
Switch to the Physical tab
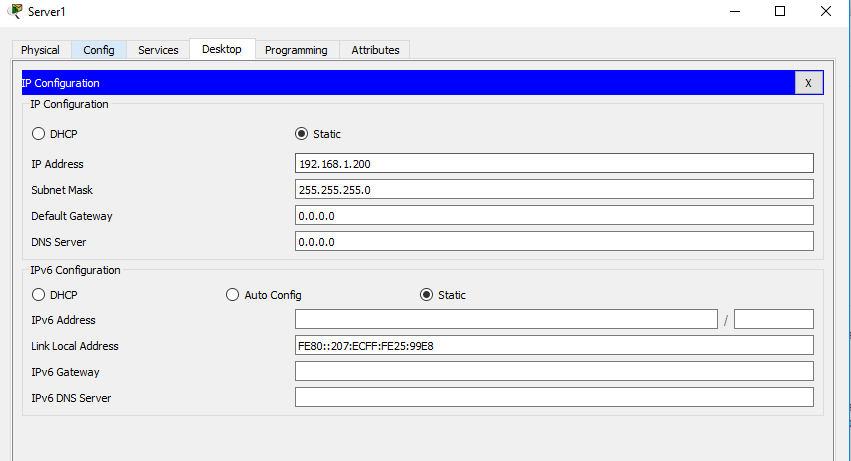[x=41, y=50]
